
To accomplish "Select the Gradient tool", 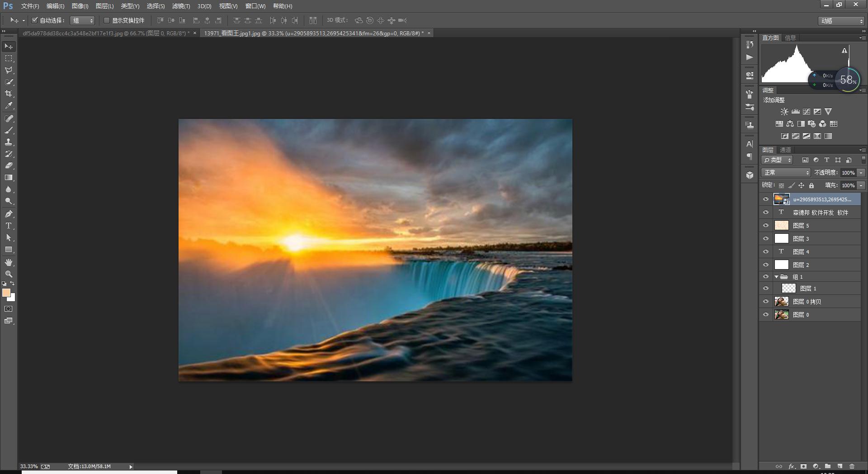I will click(x=9, y=178).
